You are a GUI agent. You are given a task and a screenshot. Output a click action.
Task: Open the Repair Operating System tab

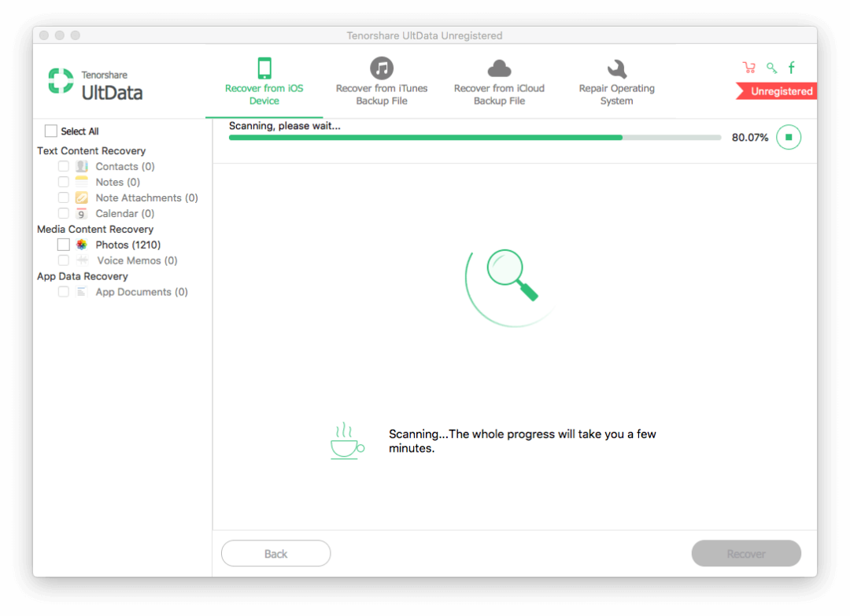pyautogui.click(x=616, y=83)
